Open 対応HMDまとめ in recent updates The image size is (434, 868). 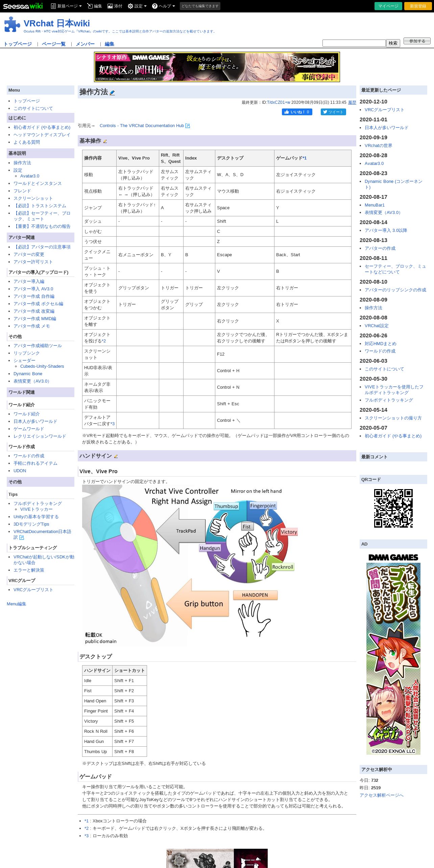[x=381, y=344]
